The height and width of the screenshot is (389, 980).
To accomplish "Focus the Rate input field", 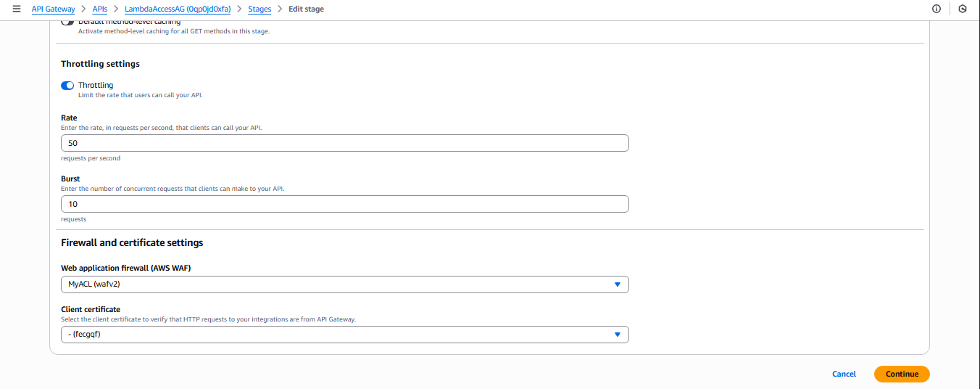I will tap(345, 143).
